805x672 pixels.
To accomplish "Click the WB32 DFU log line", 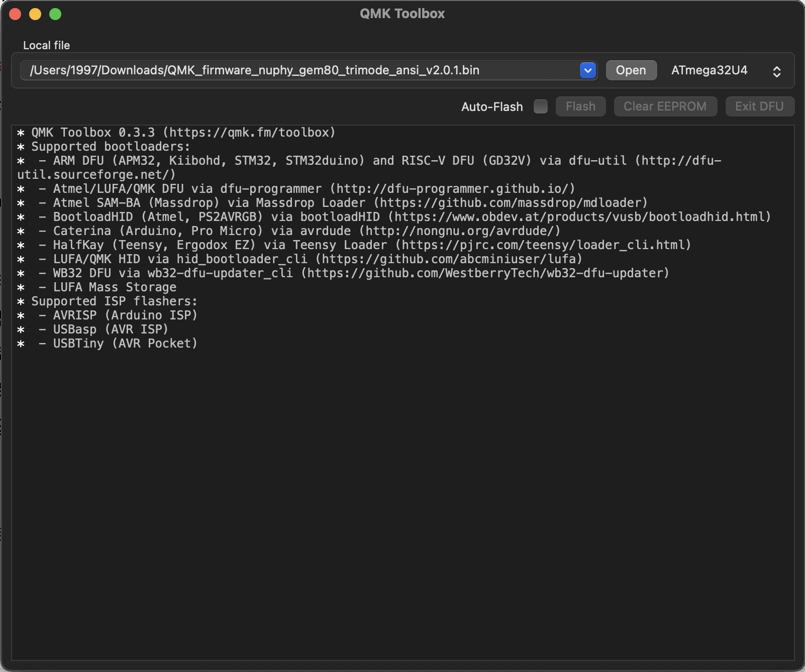I will tap(343, 273).
